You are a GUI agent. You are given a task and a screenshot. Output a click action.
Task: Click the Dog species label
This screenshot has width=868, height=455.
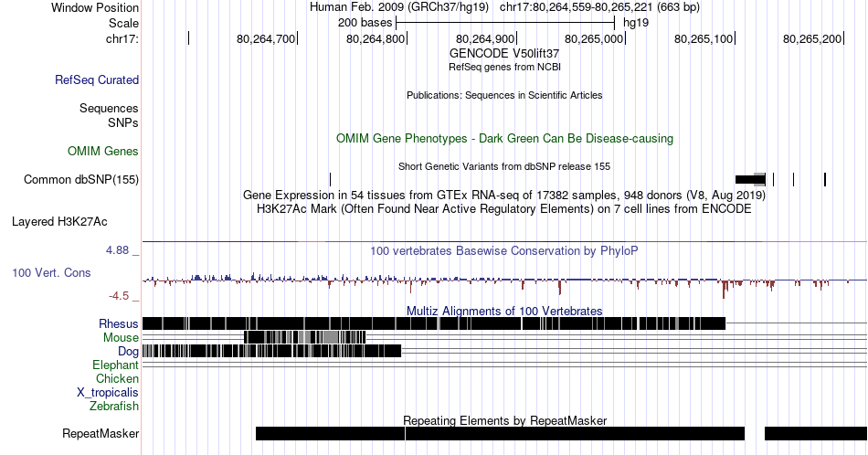pos(128,351)
